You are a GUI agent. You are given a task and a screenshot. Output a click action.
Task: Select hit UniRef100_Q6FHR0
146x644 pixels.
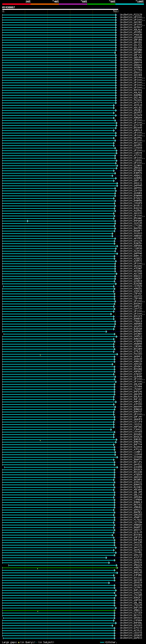coord(131,53)
